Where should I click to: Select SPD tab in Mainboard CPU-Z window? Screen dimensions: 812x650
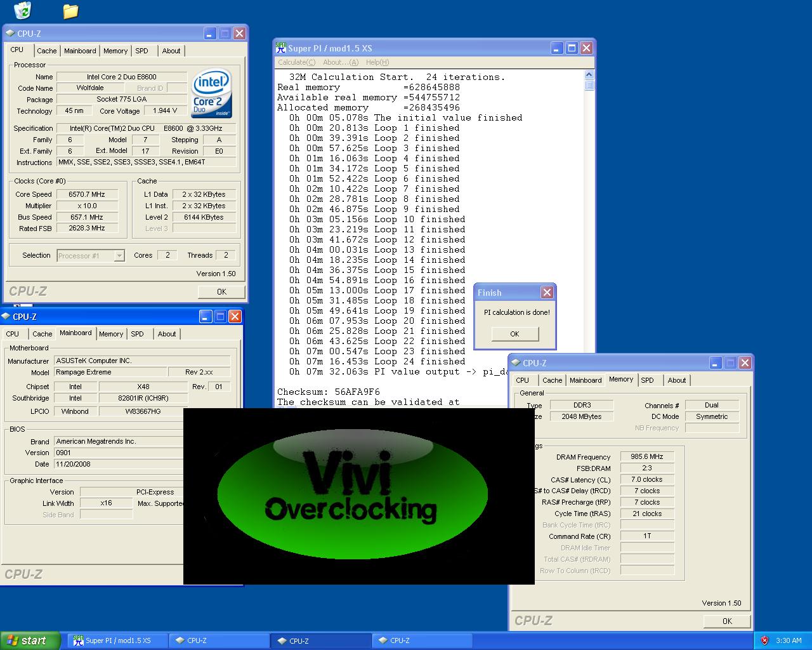(x=138, y=334)
